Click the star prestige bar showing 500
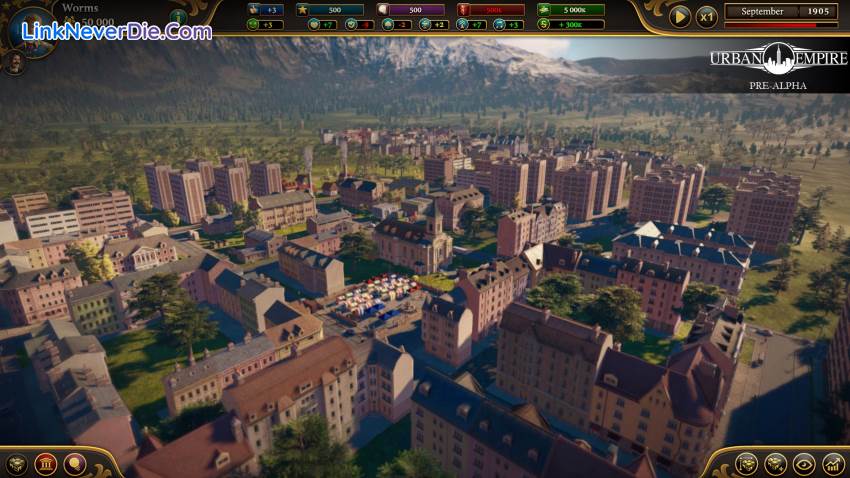 tap(330, 10)
